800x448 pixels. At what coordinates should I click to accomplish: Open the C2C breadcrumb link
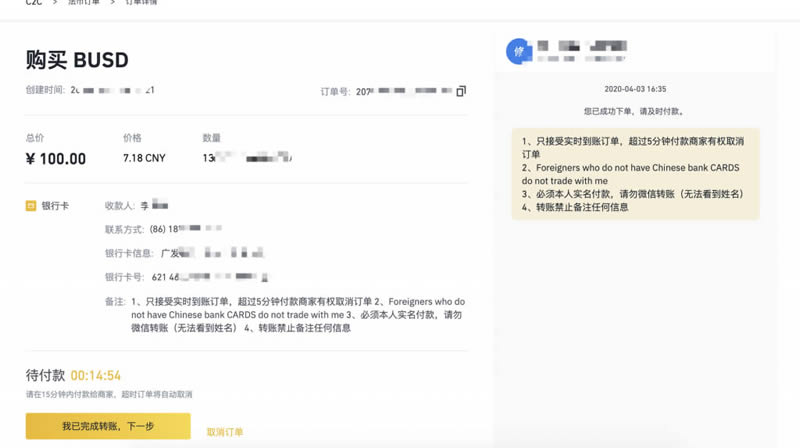[x=34, y=3]
